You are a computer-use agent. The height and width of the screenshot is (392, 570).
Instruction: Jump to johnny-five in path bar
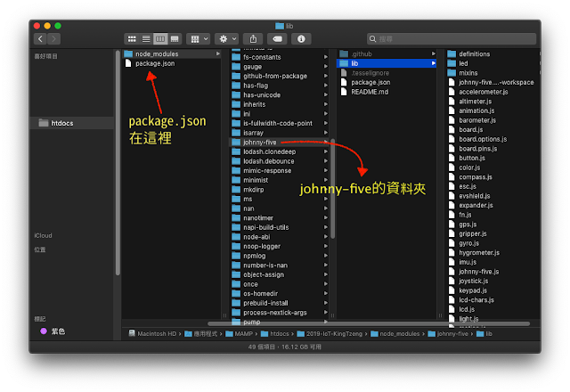[448, 333]
